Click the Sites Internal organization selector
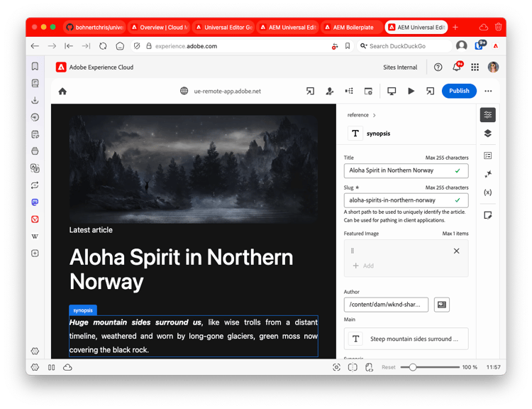The image size is (532, 409). tap(400, 67)
